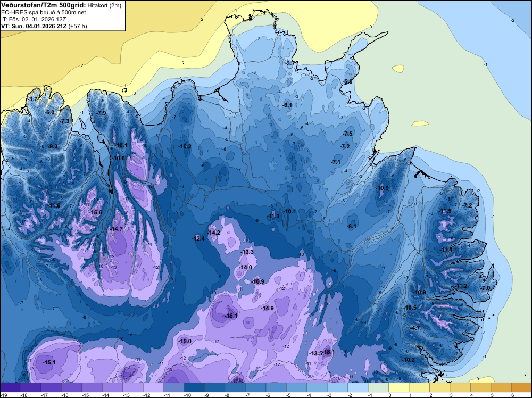This screenshot has width=532, height=398.
Task: Select the -16.1 temperature label
Action: (x=231, y=316)
